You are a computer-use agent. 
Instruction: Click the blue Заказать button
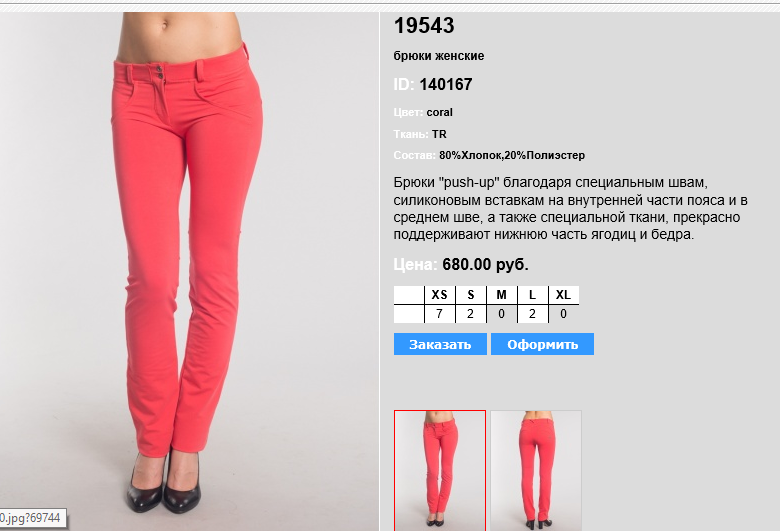pyautogui.click(x=440, y=344)
